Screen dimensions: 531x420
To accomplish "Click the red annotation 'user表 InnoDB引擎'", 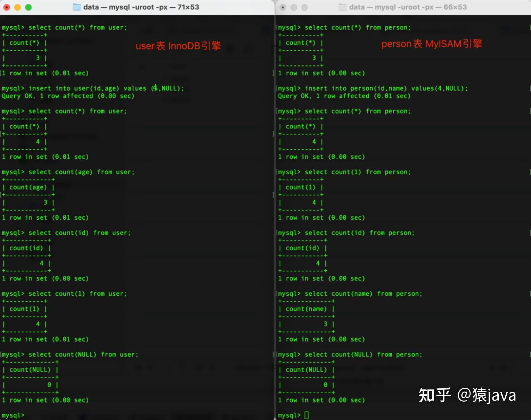I will (178, 45).
